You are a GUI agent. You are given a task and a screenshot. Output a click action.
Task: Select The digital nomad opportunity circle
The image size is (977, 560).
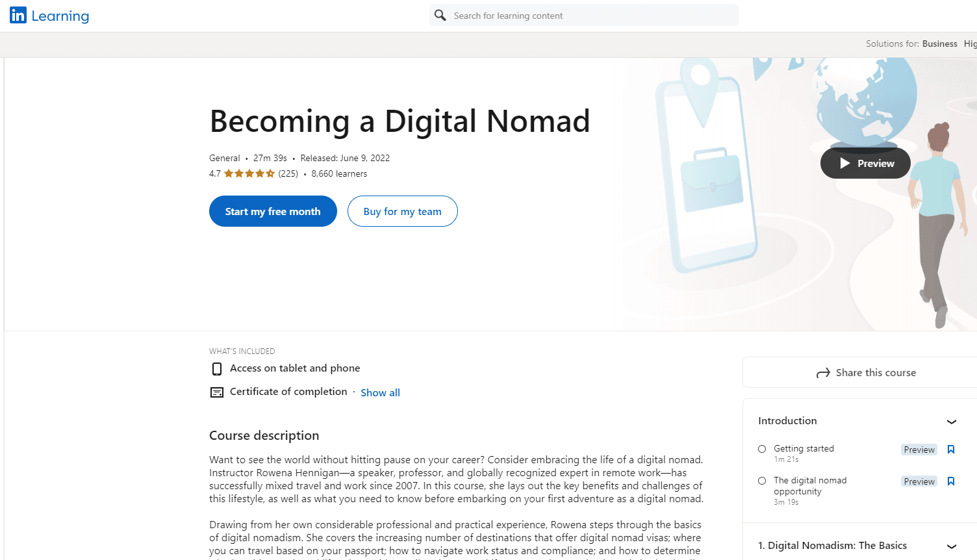(762, 481)
